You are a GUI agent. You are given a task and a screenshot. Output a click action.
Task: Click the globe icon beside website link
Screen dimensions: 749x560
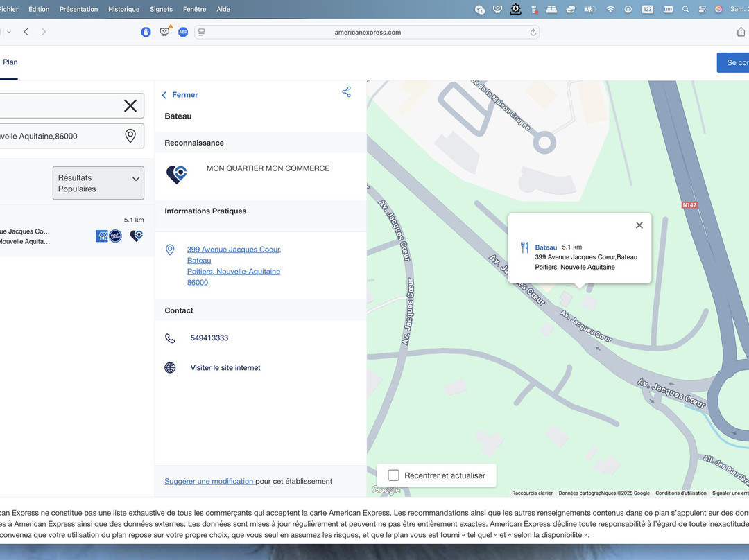click(170, 368)
